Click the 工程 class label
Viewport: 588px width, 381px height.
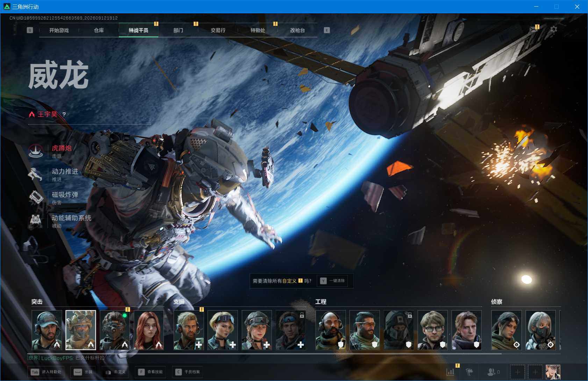click(x=321, y=302)
